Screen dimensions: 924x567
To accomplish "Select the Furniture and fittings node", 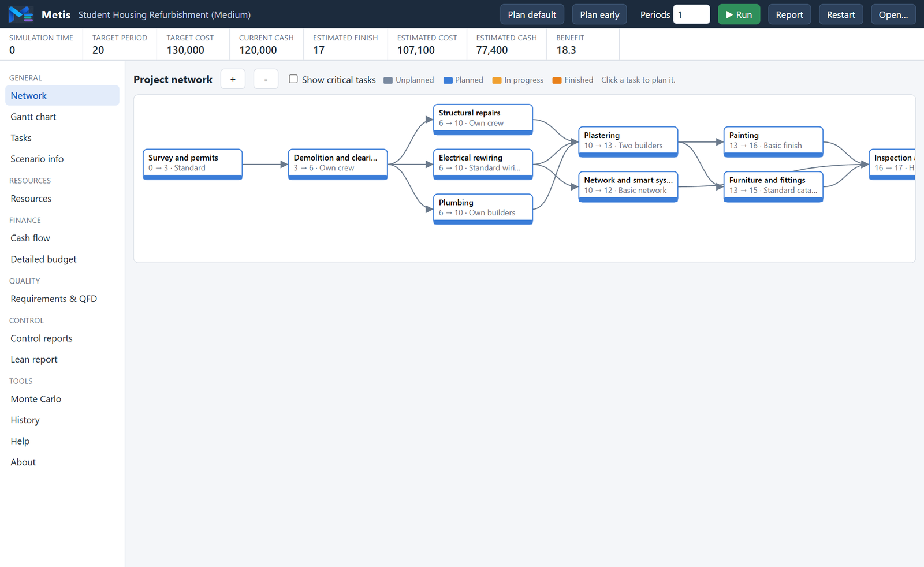I will [773, 186].
